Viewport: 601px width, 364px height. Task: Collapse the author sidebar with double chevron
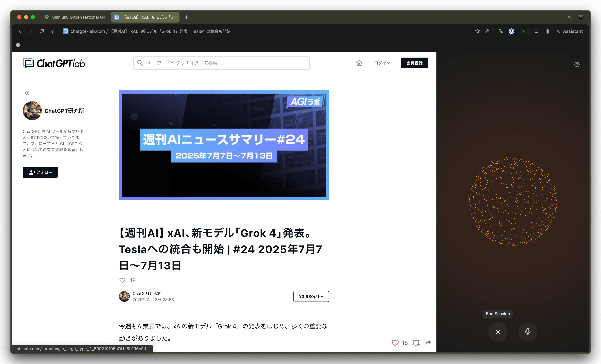[x=27, y=93]
